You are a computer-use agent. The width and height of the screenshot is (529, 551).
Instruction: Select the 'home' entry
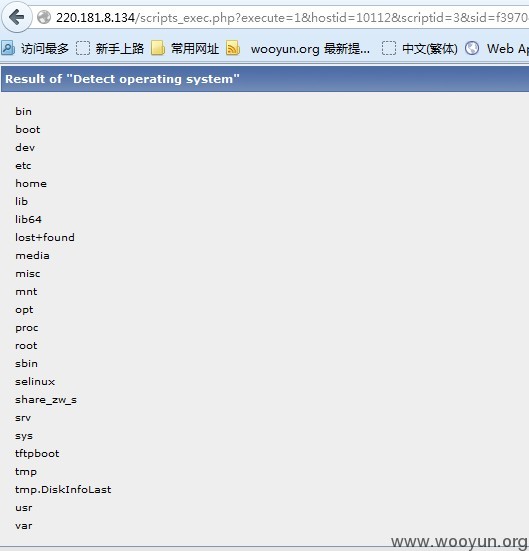(x=31, y=183)
